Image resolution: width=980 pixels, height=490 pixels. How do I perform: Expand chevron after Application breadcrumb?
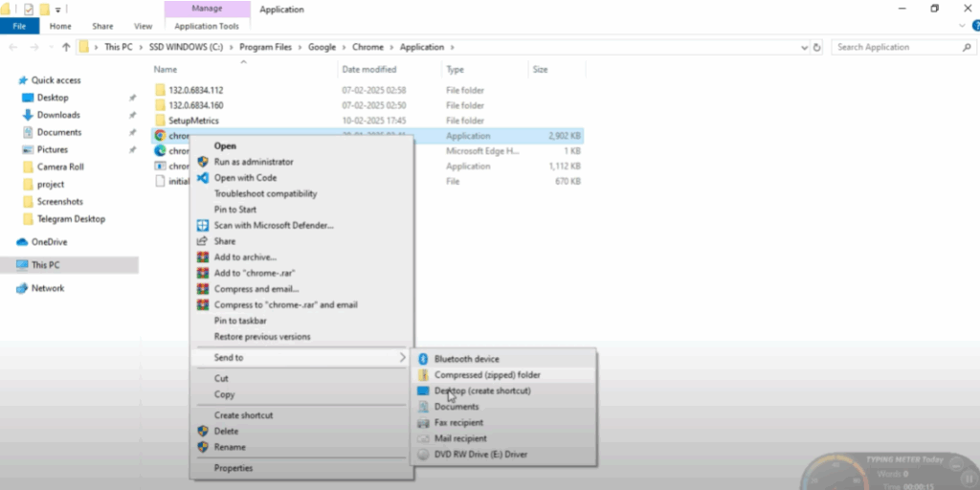click(x=453, y=47)
